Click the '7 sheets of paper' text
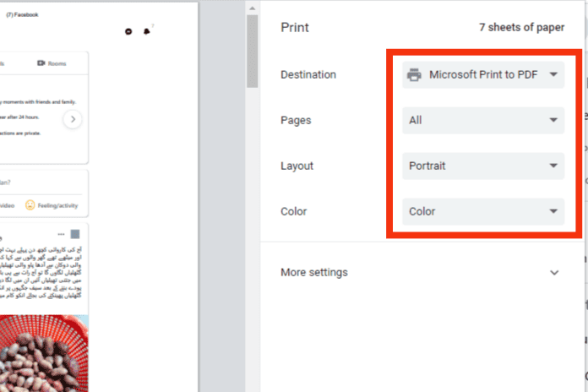 (x=521, y=27)
